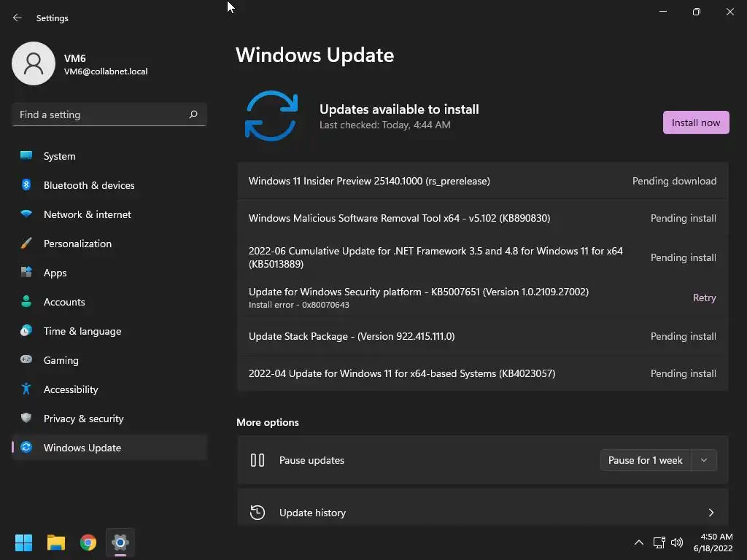Click the Network wifi icon

[26, 214]
